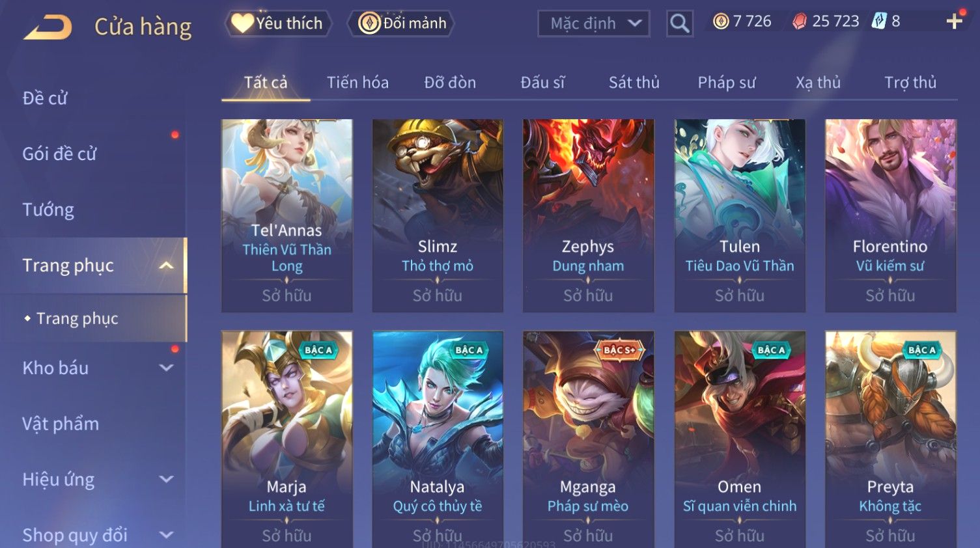The image size is (980, 548).
Task: Switch to the Tiến hóa tab
Action: tap(357, 83)
